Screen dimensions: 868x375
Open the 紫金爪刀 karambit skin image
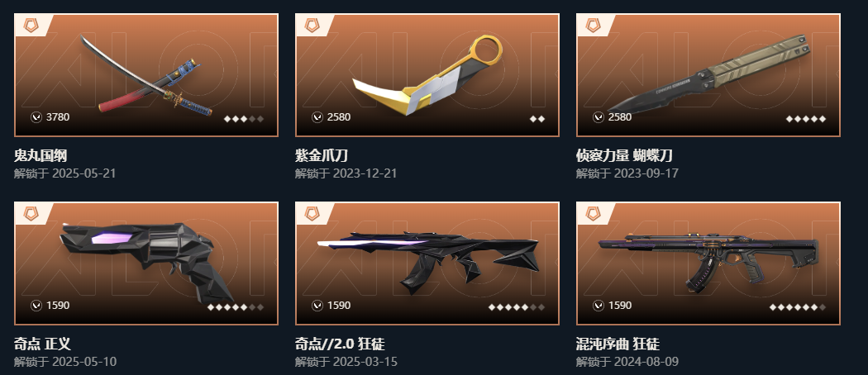point(427,74)
